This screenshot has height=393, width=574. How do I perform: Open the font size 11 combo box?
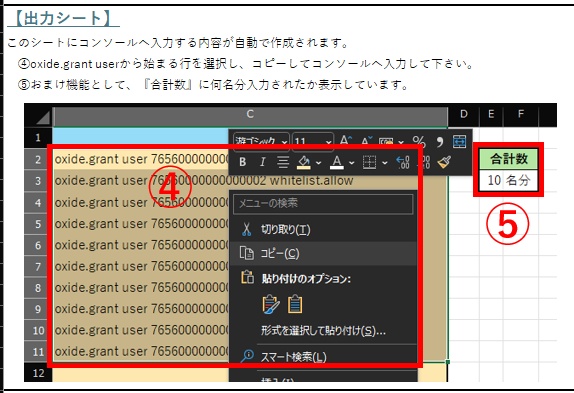pyautogui.click(x=313, y=141)
